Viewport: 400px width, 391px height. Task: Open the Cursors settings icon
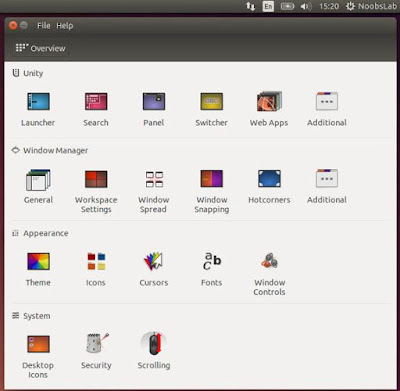pos(154,262)
